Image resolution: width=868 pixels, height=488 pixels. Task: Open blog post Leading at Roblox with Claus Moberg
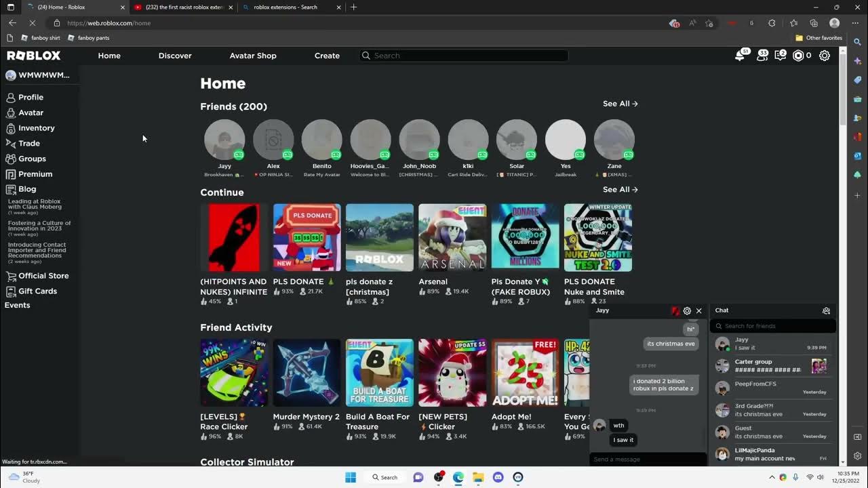click(35, 204)
